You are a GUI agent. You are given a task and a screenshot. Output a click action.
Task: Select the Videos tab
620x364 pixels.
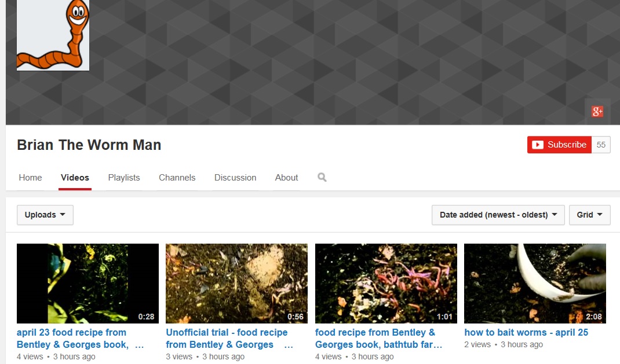(75, 178)
